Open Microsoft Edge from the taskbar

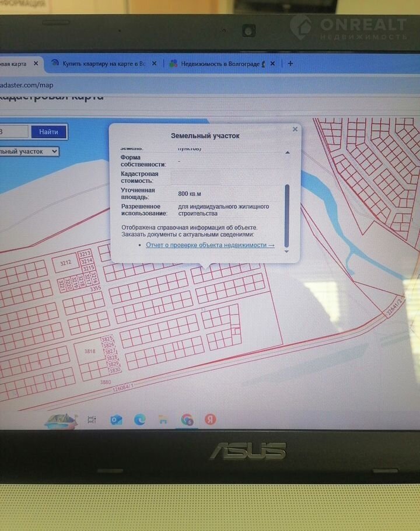(x=139, y=420)
